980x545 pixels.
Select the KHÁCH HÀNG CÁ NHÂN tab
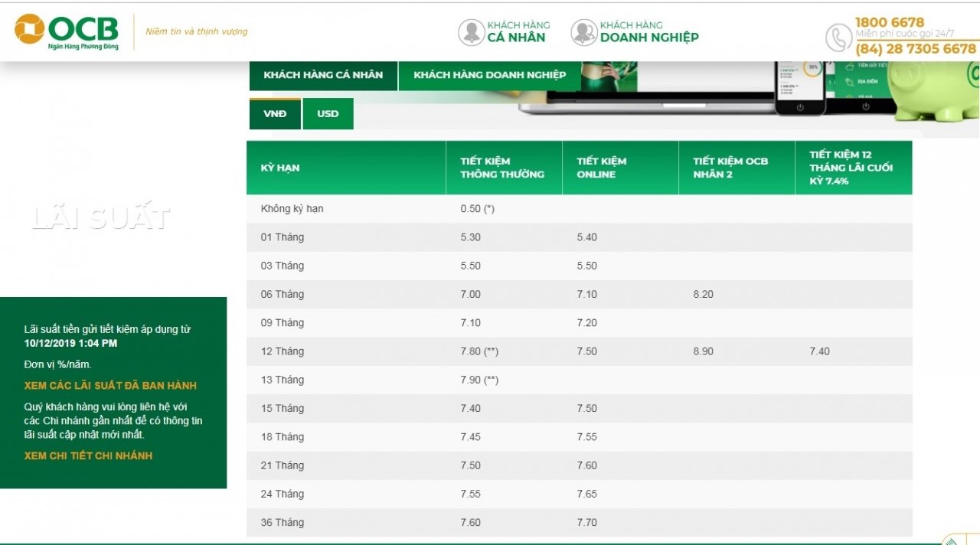pos(323,75)
